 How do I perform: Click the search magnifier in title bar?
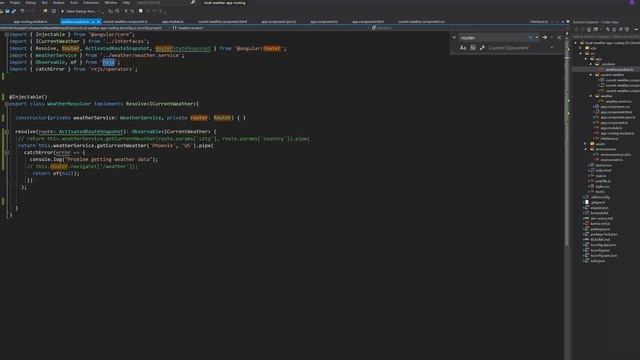193,2
